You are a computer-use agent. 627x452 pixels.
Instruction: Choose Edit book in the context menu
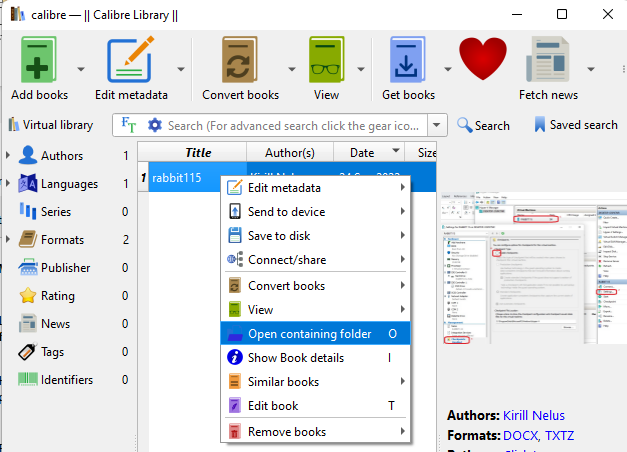(315, 406)
